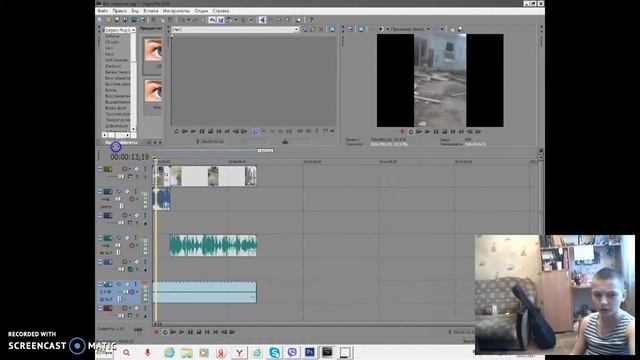
Task: Mute video track 3 using circle icon
Action: (x=124, y=215)
